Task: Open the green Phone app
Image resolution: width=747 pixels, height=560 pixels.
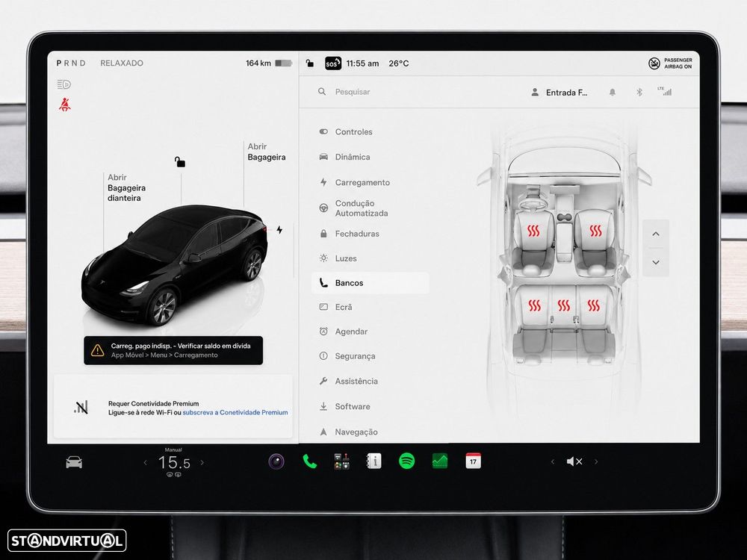Action: 310,461
